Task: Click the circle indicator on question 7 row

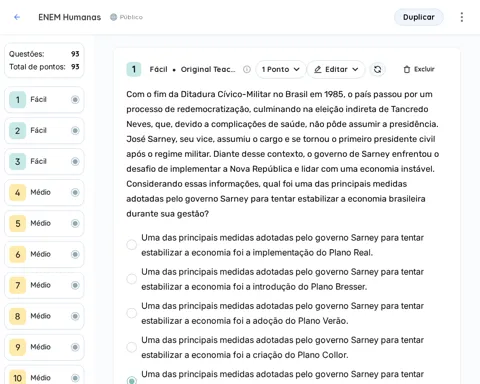Action: 75,285
